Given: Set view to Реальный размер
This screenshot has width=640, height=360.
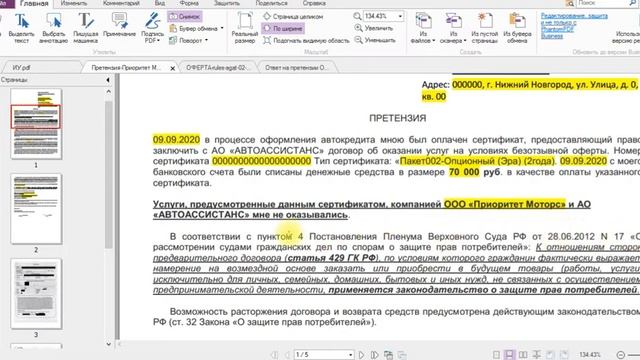Looking at the screenshot, I should [x=245, y=29].
